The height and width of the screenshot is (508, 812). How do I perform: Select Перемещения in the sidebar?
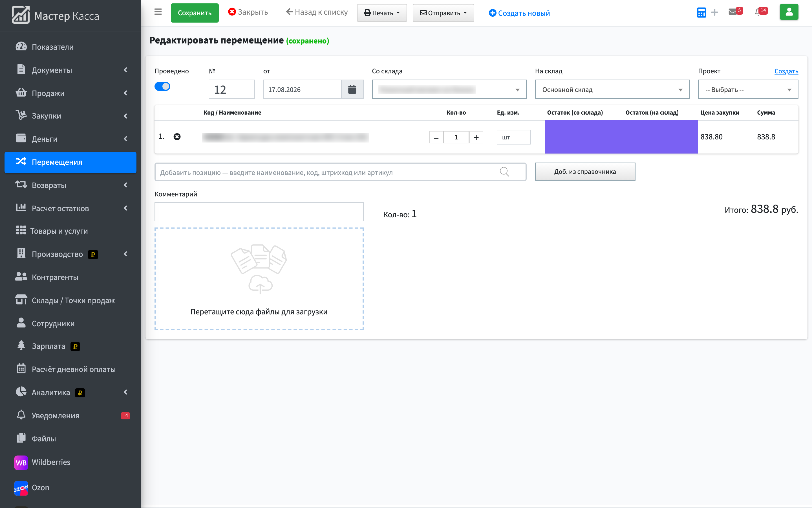click(x=70, y=162)
